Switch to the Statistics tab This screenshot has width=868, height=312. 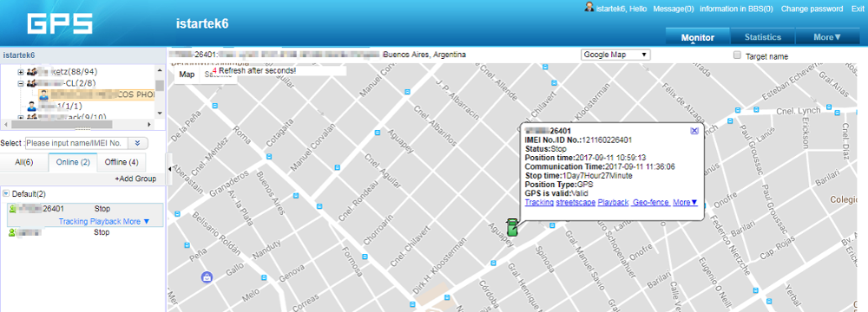(762, 37)
